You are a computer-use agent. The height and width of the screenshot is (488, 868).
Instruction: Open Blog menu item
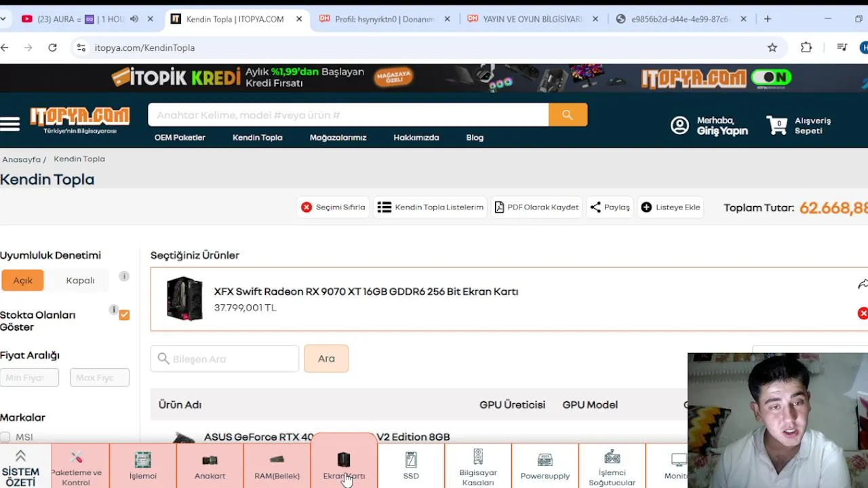pos(475,138)
